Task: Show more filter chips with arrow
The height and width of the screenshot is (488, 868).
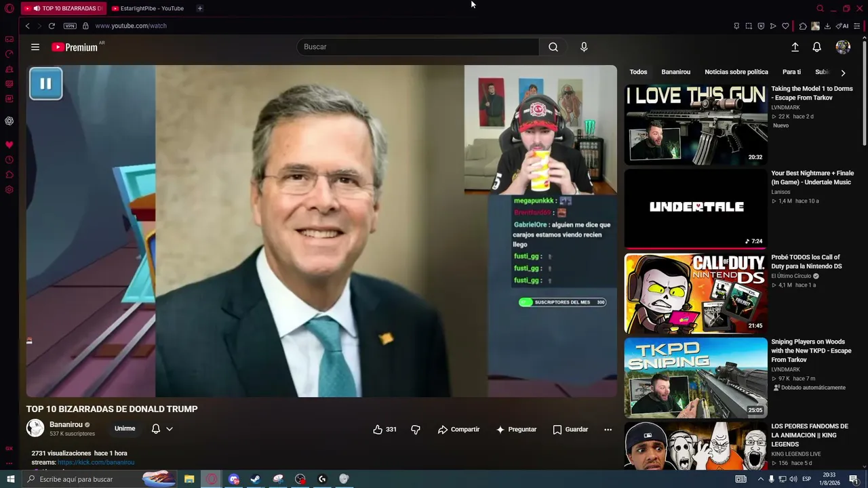Action: click(843, 73)
